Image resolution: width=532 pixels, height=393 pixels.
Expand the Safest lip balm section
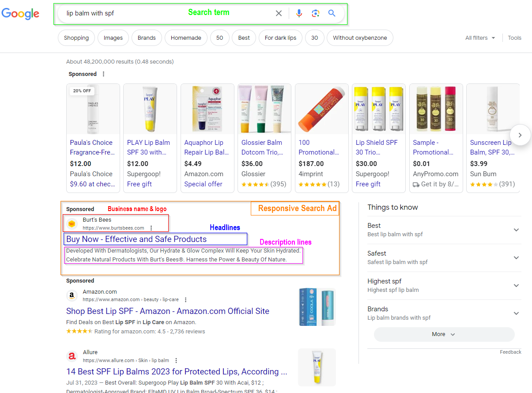click(516, 257)
